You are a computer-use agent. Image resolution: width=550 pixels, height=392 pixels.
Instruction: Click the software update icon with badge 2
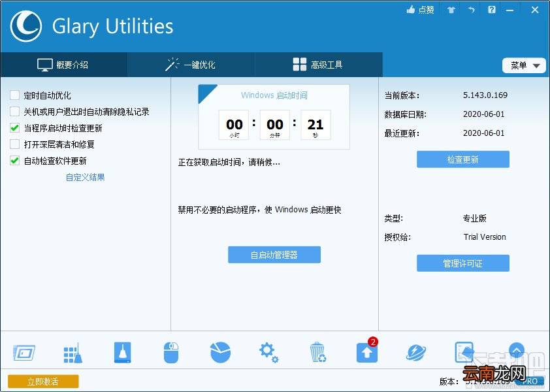click(x=367, y=351)
